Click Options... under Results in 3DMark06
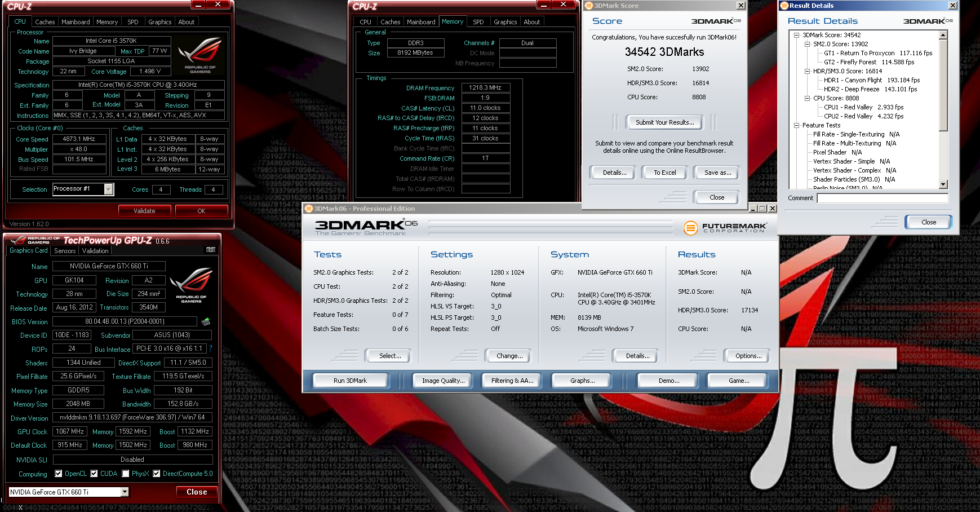 (748, 356)
